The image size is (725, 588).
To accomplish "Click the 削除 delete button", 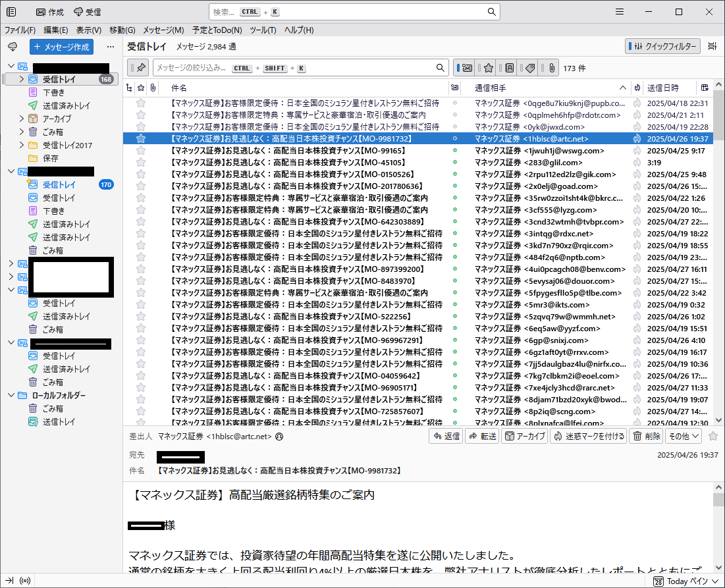I will [647, 436].
